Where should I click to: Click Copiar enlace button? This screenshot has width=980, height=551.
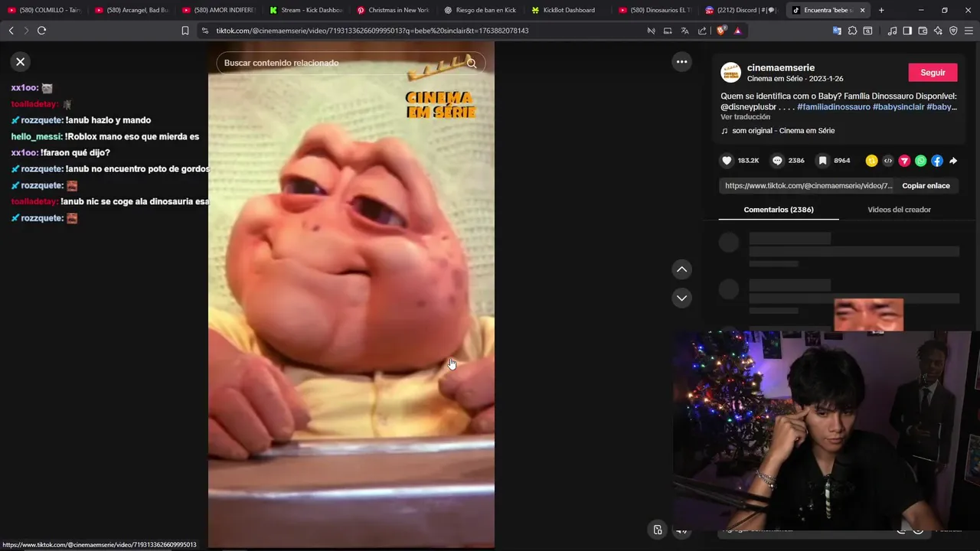coord(926,186)
